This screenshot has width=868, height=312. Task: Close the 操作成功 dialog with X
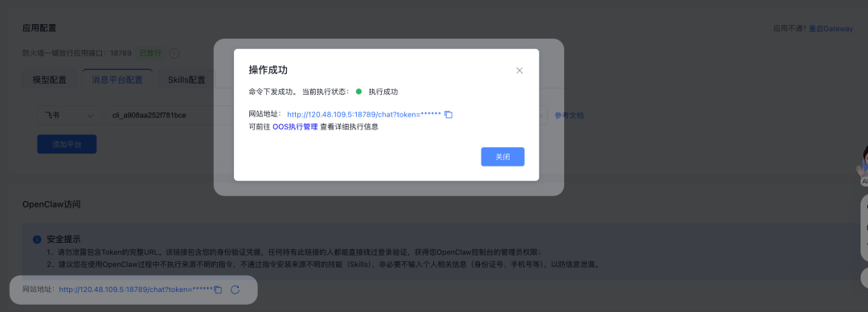click(x=519, y=71)
